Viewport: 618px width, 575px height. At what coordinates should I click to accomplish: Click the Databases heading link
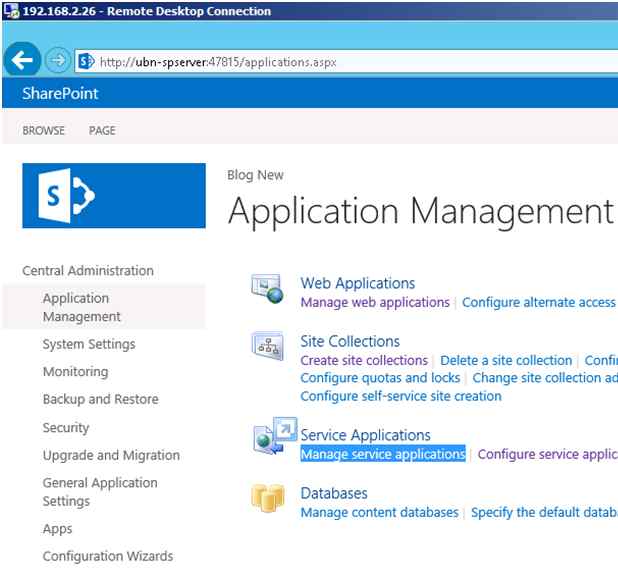pos(334,493)
